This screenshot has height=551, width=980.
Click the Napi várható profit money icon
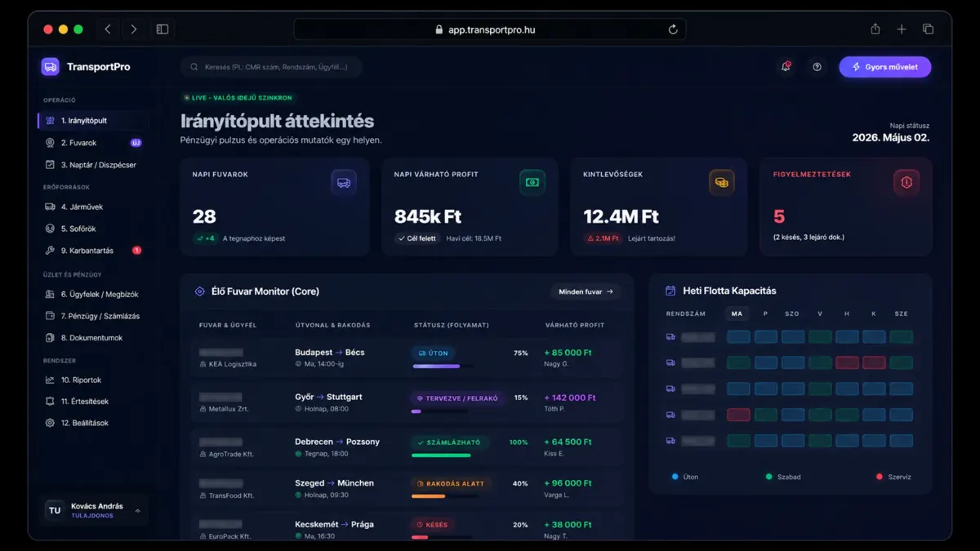[x=532, y=183]
